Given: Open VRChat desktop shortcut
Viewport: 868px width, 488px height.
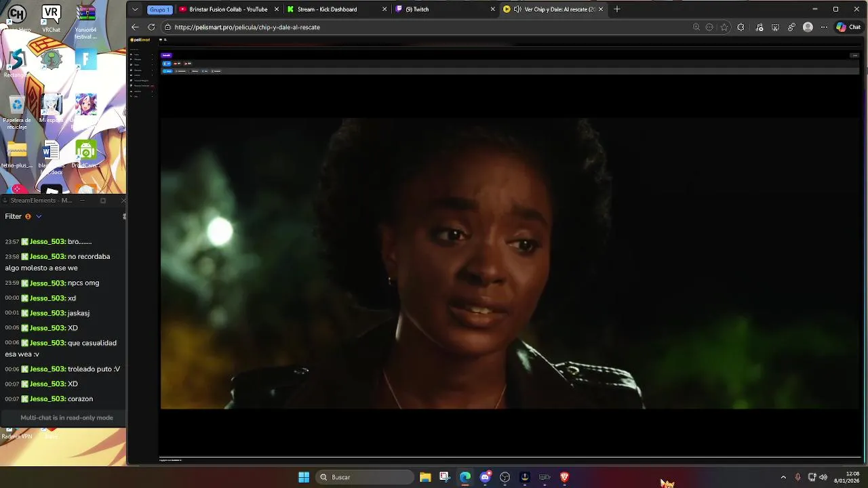Looking at the screenshot, I should click(x=51, y=19).
